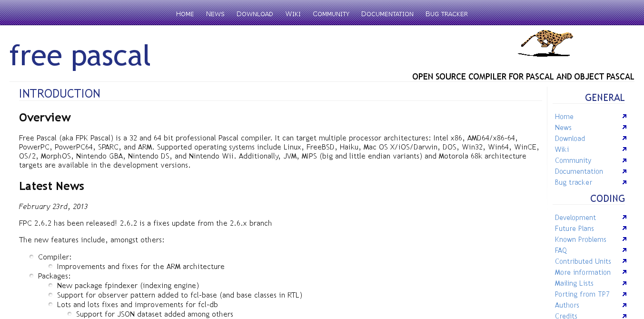Click the Latest News section heading
This screenshot has width=644, height=319.
point(51,186)
